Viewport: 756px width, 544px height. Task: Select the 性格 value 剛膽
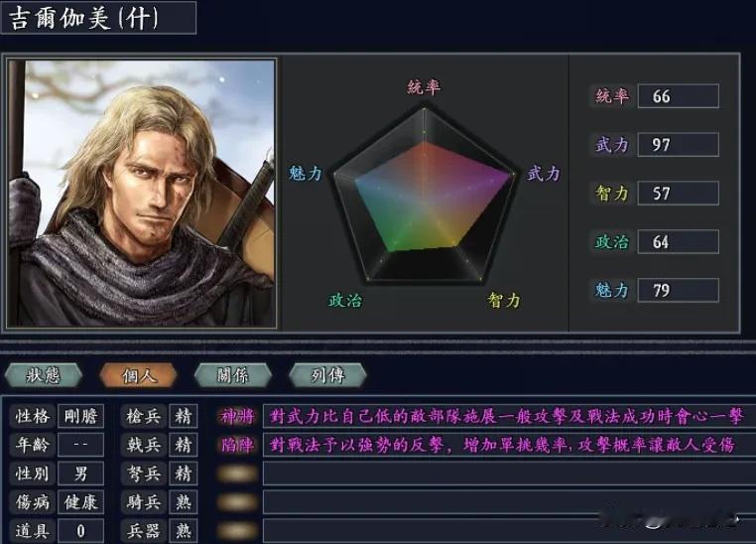tap(80, 416)
